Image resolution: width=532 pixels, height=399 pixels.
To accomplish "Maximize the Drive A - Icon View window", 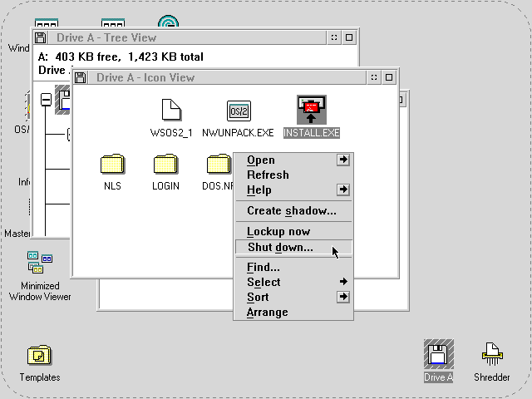I will tap(389, 77).
